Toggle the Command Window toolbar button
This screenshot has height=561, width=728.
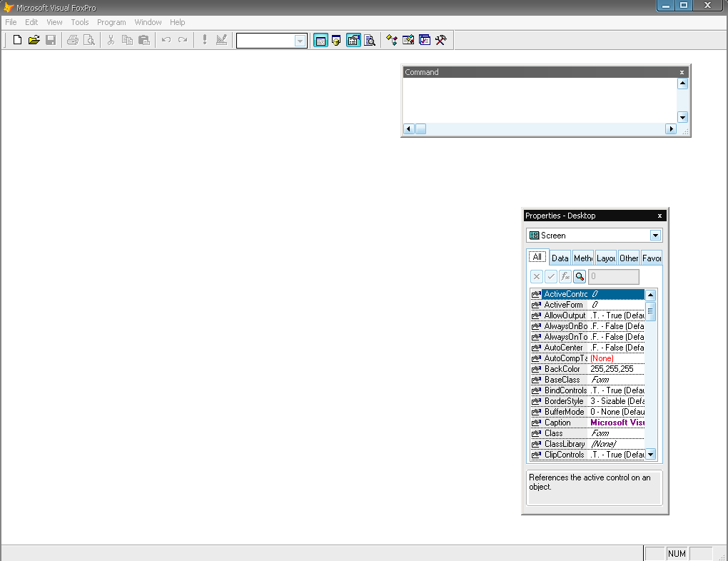320,41
